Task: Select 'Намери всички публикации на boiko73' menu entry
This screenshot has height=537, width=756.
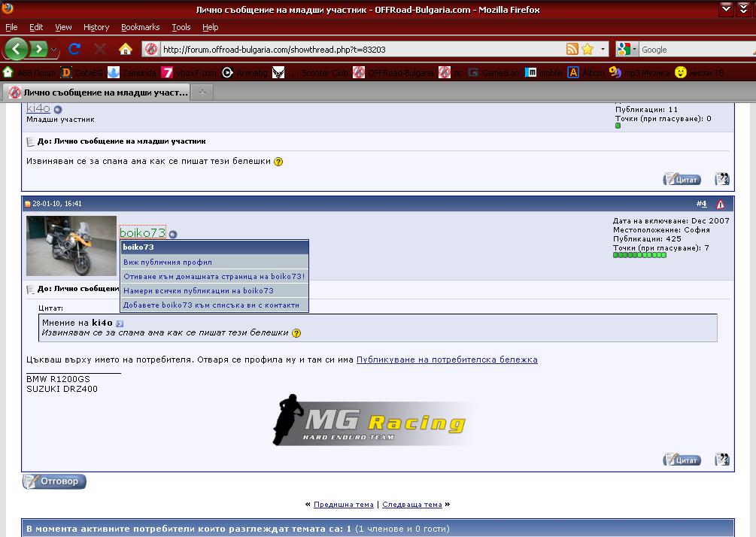Action: pyautogui.click(x=198, y=291)
